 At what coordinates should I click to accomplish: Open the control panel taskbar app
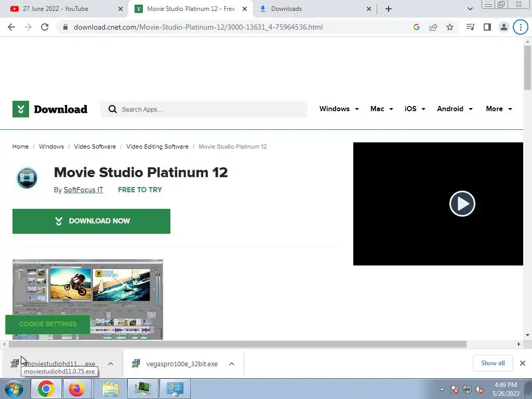175,389
